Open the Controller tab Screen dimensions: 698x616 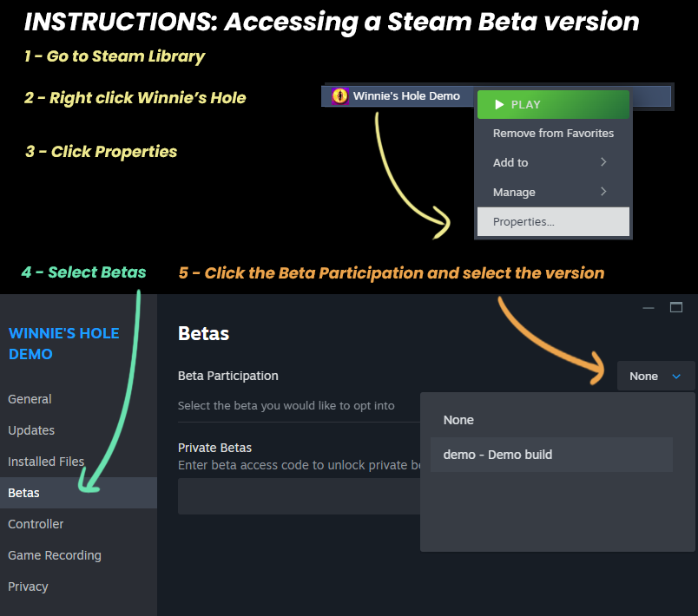pyautogui.click(x=78, y=524)
